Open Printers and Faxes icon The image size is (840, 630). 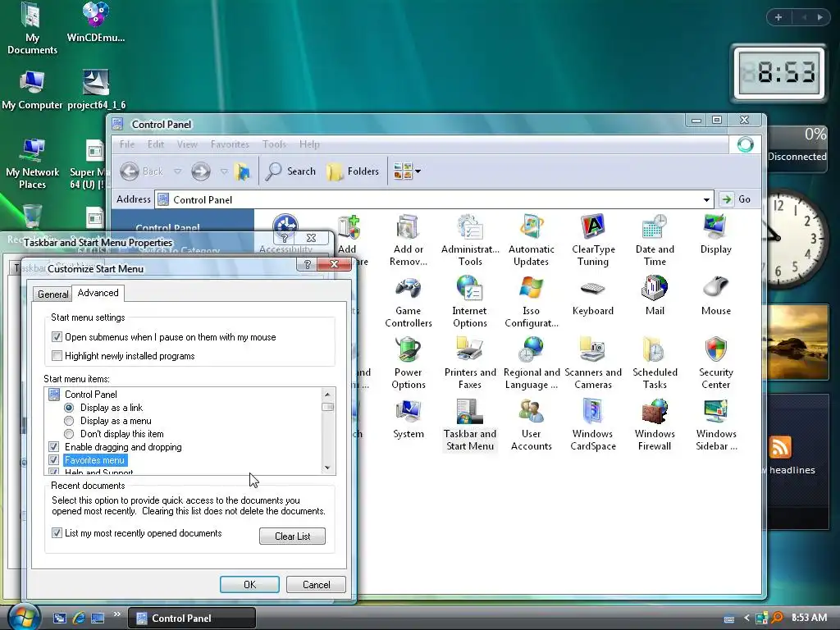click(x=470, y=363)
